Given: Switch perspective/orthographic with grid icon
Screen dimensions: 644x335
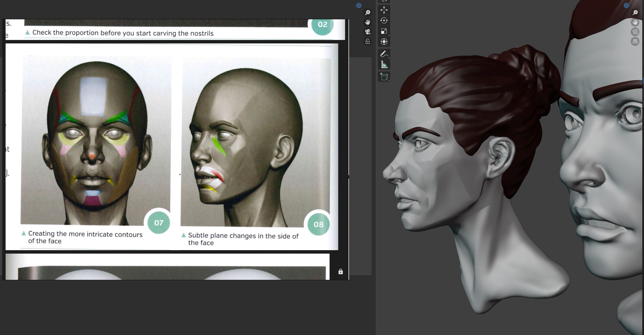Looking at the screenshot, I should [x=635, y=42].
